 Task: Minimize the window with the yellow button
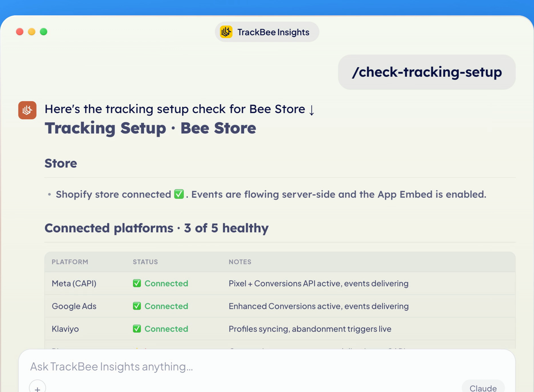pos(32,32)
